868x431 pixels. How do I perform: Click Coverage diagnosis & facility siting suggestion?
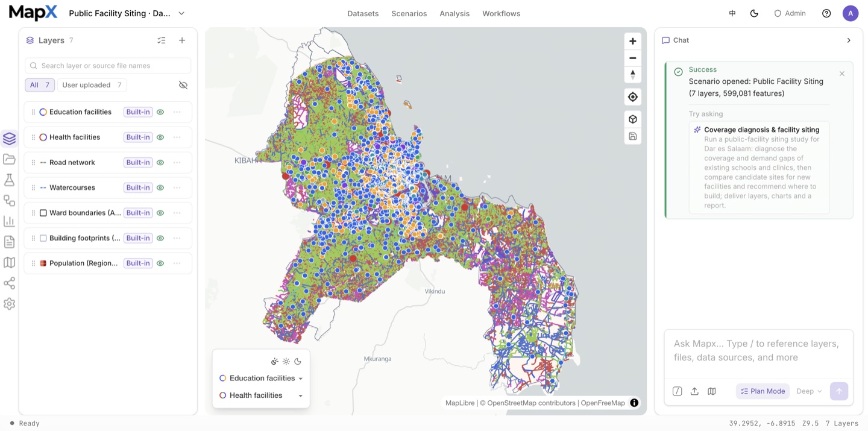point(759,168)
